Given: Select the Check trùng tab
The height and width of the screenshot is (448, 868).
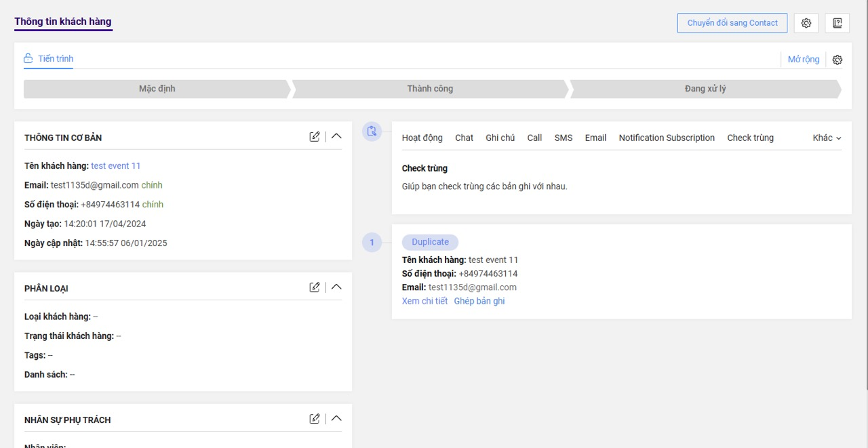Looking at the screenshot, I should coord(751,138).
